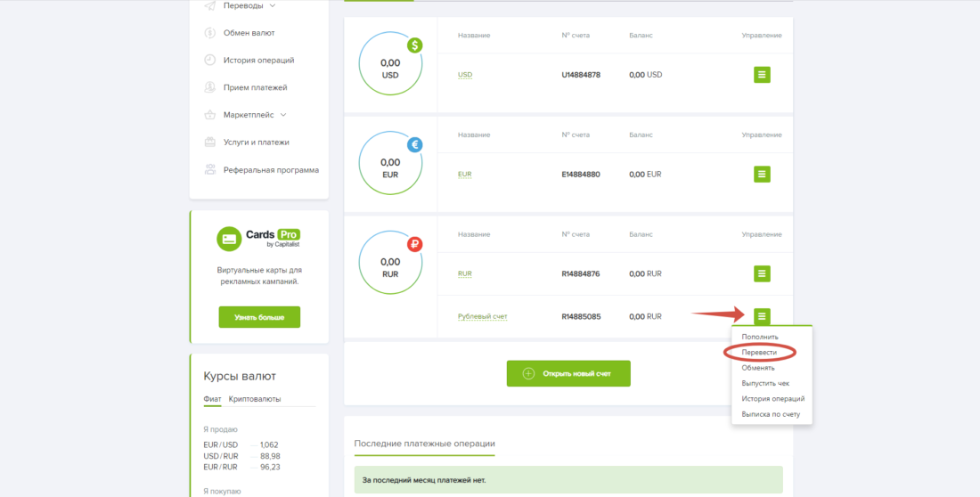Image resolution: width=980 pixels, height=497 pixels.
Task: Click account number U14884878
Action: pyautogui.click(x=581, y=75)
